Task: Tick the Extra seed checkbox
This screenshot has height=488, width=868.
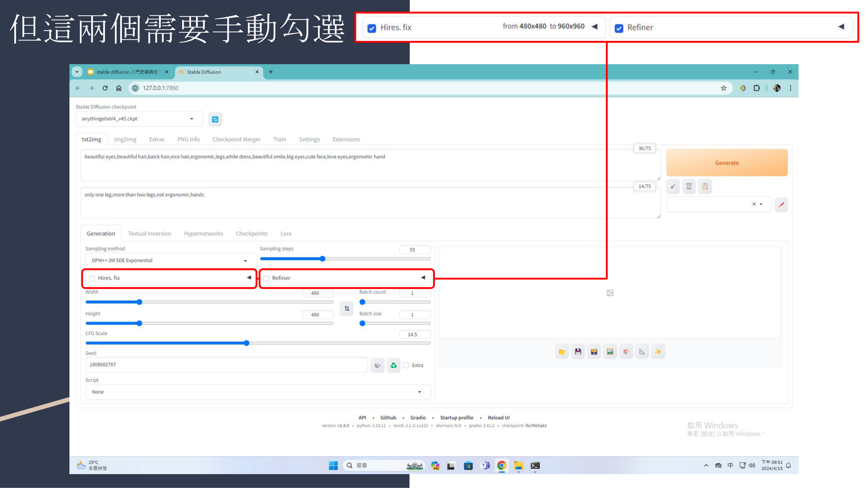Action: [406, 365]
